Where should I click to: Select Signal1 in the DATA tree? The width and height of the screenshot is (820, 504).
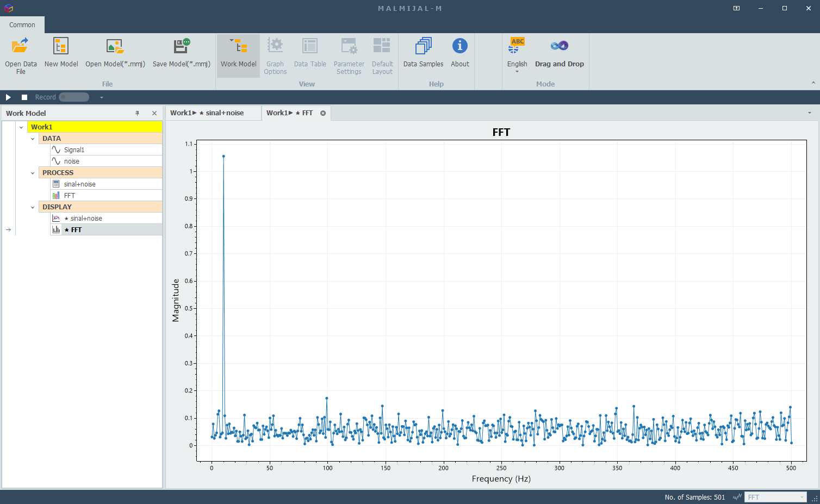[x=106, y=150]
